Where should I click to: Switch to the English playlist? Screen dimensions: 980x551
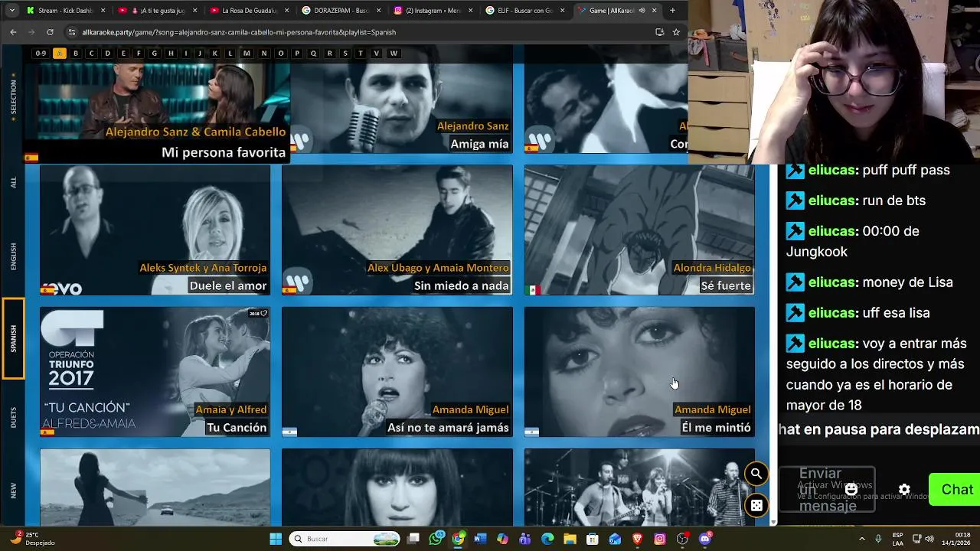click(13, 256)
